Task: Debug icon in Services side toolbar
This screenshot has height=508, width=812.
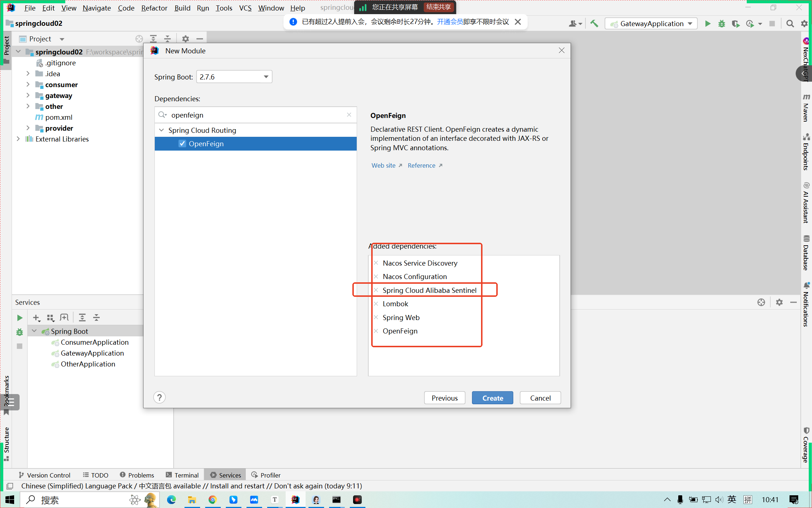Action: coord(20,332)
